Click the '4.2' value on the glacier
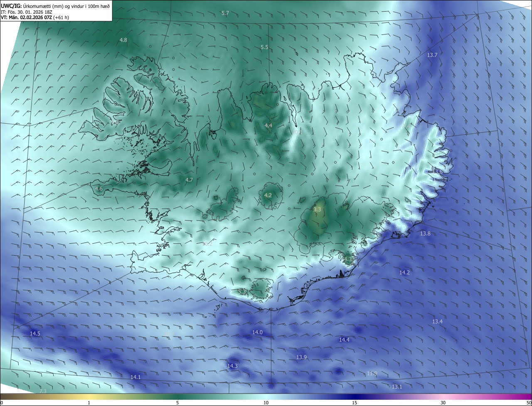Image resolution: width=532 pixels, height=406 pixels. [268, 195]
